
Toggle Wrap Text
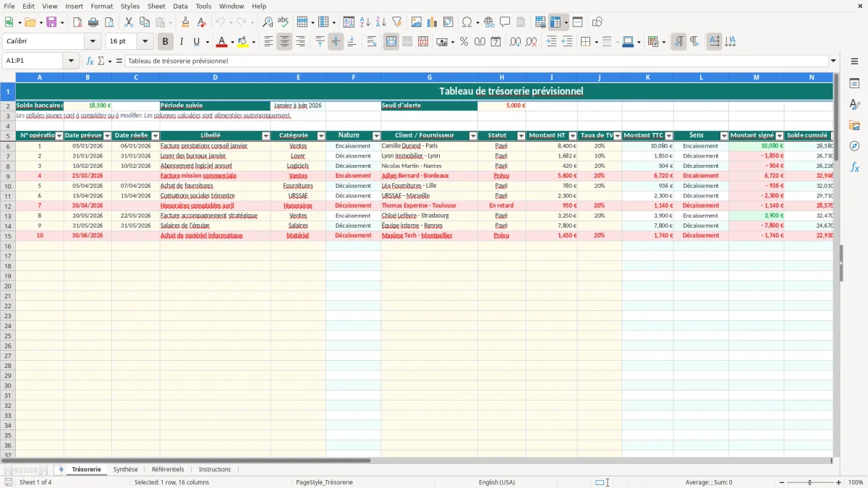(372, 42)
